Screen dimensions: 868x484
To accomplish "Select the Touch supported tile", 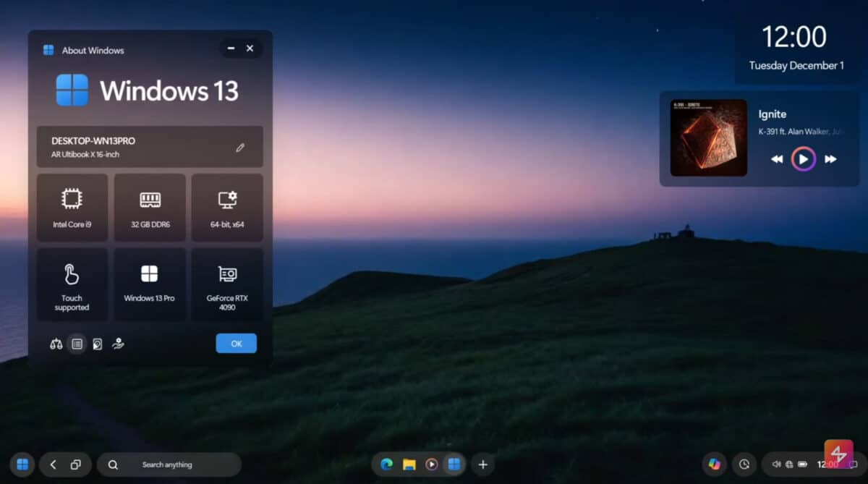I will click(x=72, y=284).
